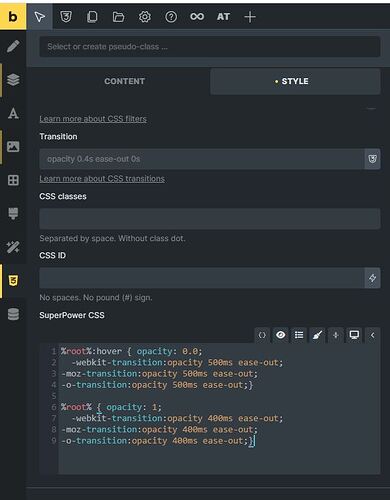Click the lightning icon beside CSS ID
Screen dimensions: 390x500
[x=372, y=278]
